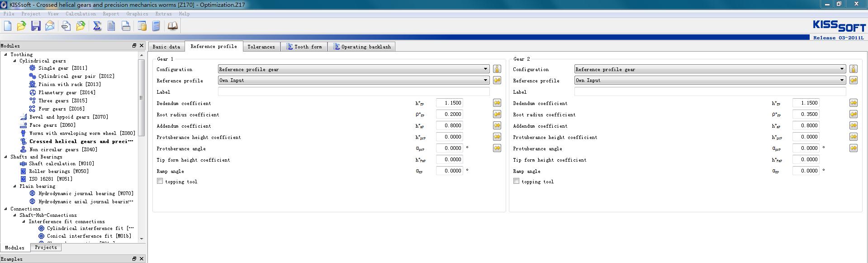Switch to the Operating backlash tab
The image size is (868, 263).
coord(361,47)
